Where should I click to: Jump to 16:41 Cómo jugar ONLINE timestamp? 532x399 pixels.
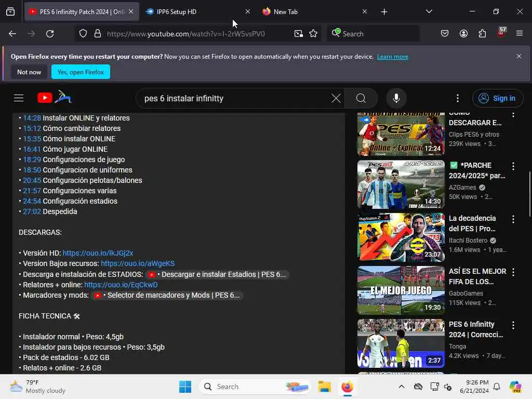pos(32,149)
